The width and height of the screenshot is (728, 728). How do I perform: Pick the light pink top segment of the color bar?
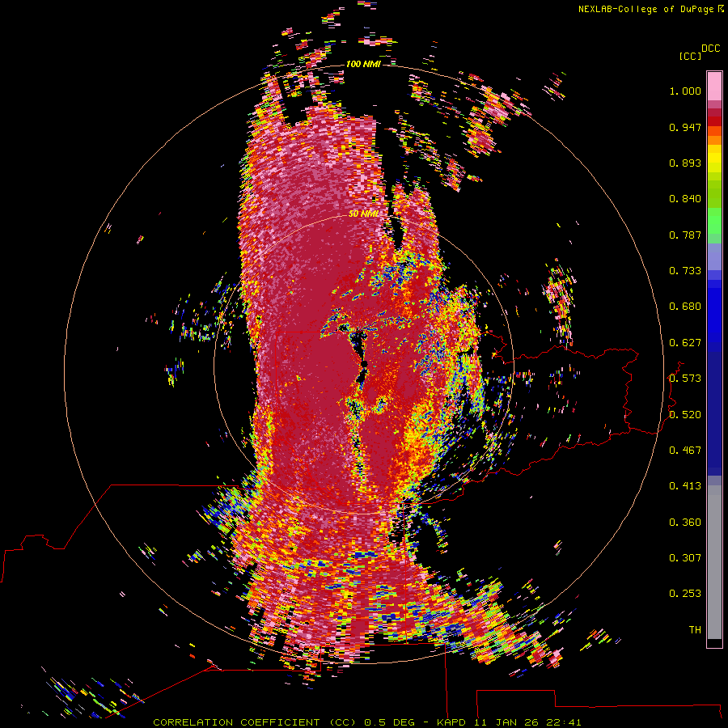tap(714, 86)
